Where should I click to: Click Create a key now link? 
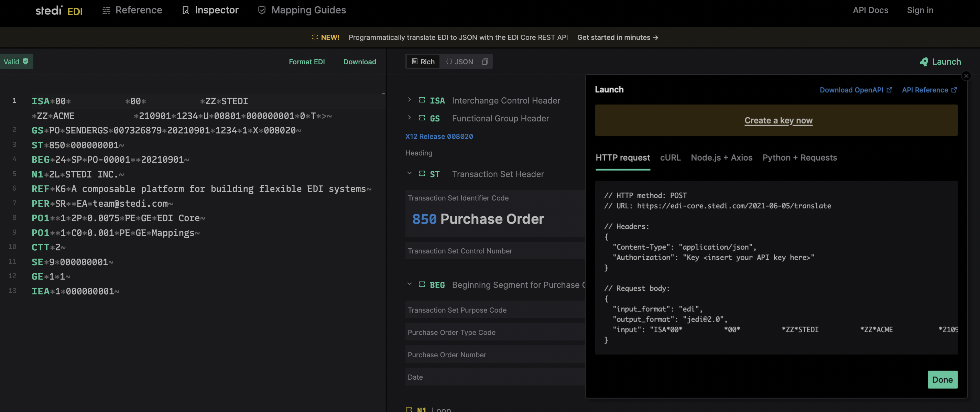pos(778,121)
